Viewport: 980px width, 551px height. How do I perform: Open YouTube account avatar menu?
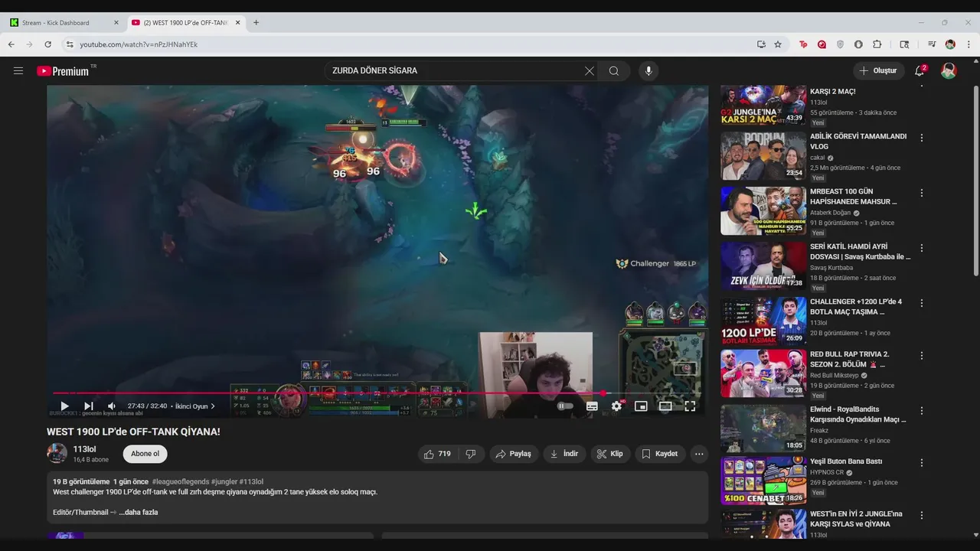coord(949,70)
